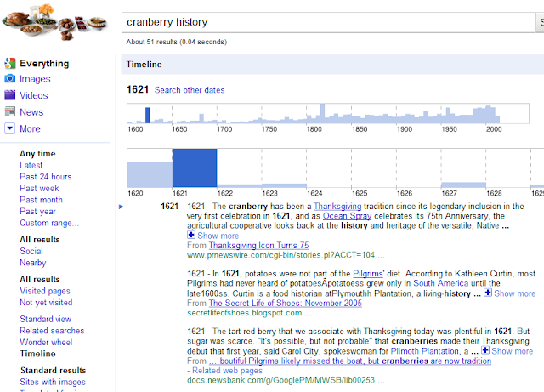Switch to Related searches view
Image resolution: width=544 pixels, height=392 pixels.
pyautogui.click(x=52, y=331)
